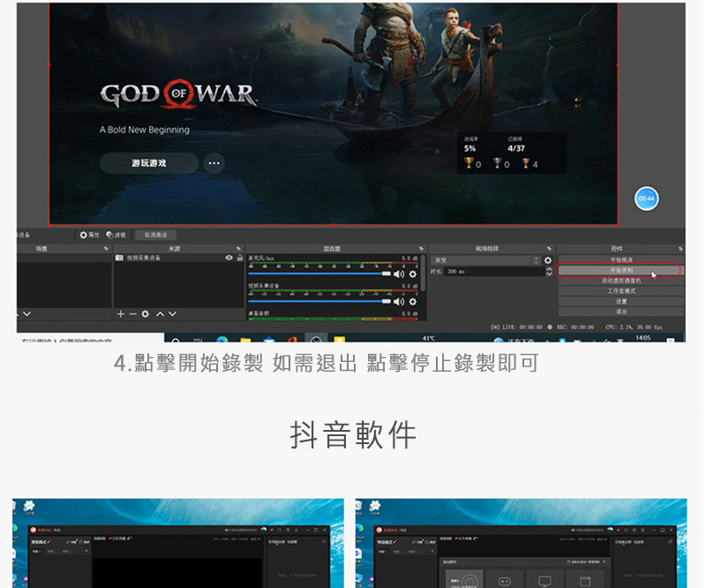
Task: Open settings gear for video capture audio
Action: (x=412, y=302)
